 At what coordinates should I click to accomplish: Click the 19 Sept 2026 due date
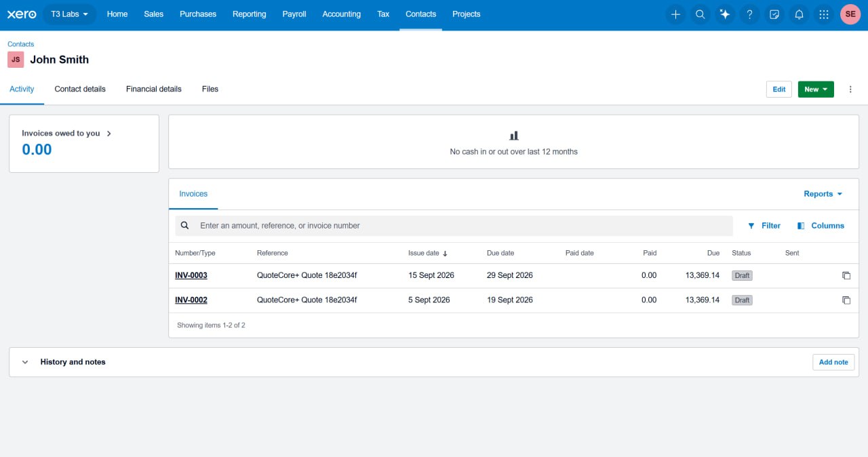point(510,300)
